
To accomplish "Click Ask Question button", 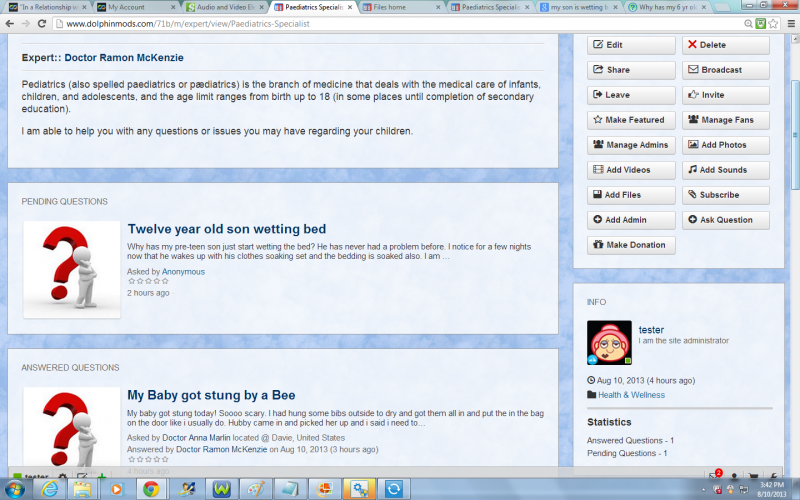I will click(x=726, y=220).
